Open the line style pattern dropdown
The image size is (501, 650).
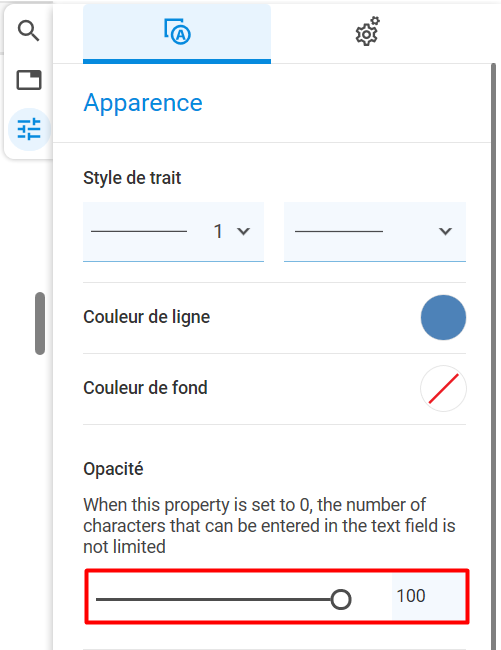click(375, 232)
